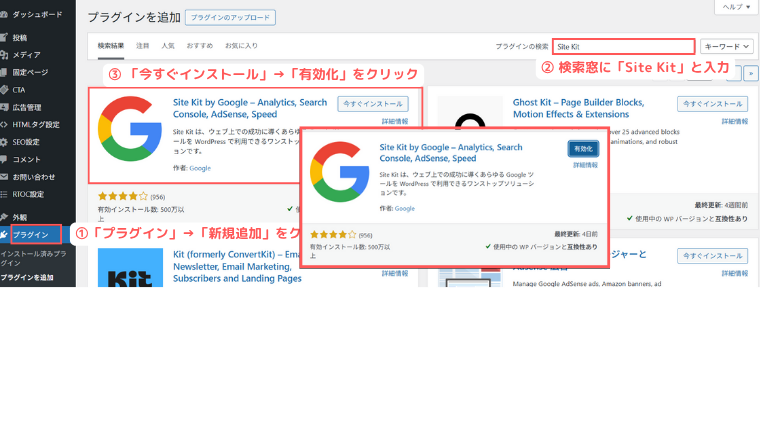Click the 有効化 button
760x428 pixels.
(x=583, y=149)
